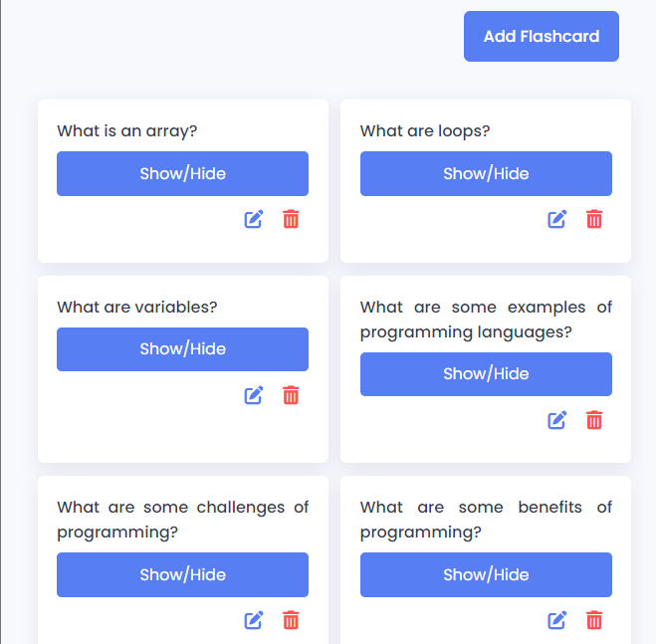Screen dimensions: 656x644
Task: Edit the 'What is an array?' flashcard
Action: (x=254, y=219)
